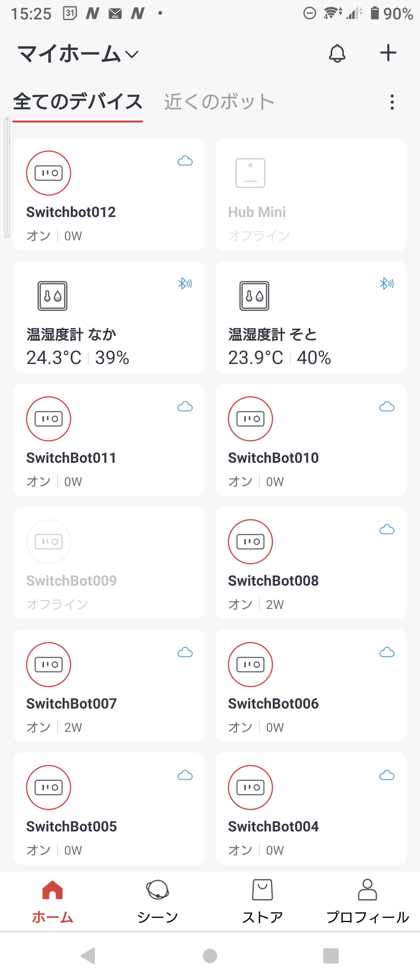The height and width of the screenshot is (980, 420).
Task: Open the プロフィール person icon
Action: [x=367, y=890]
